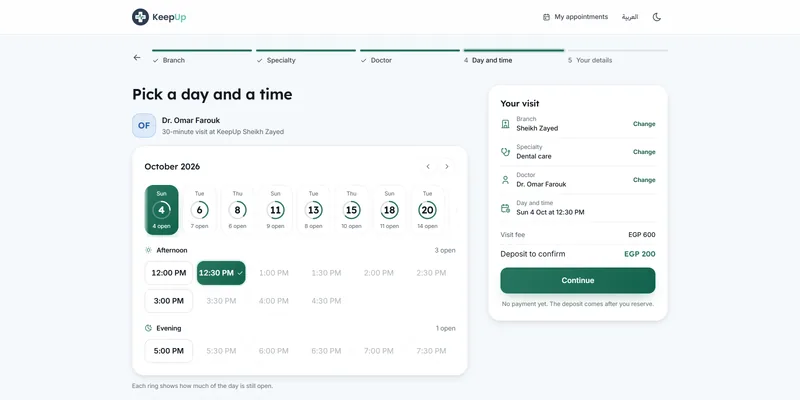Screen dimensions: 800x400
Task: Click the unavailable 6:30 PM slot
Action: click(x=327, y=351)
